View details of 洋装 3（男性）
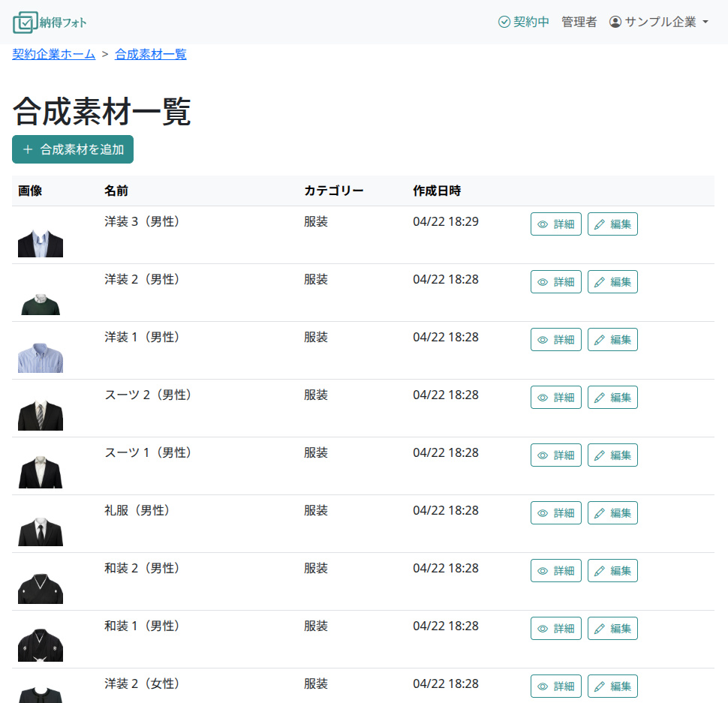Screen dimensions: 728x703 point(555,224)
